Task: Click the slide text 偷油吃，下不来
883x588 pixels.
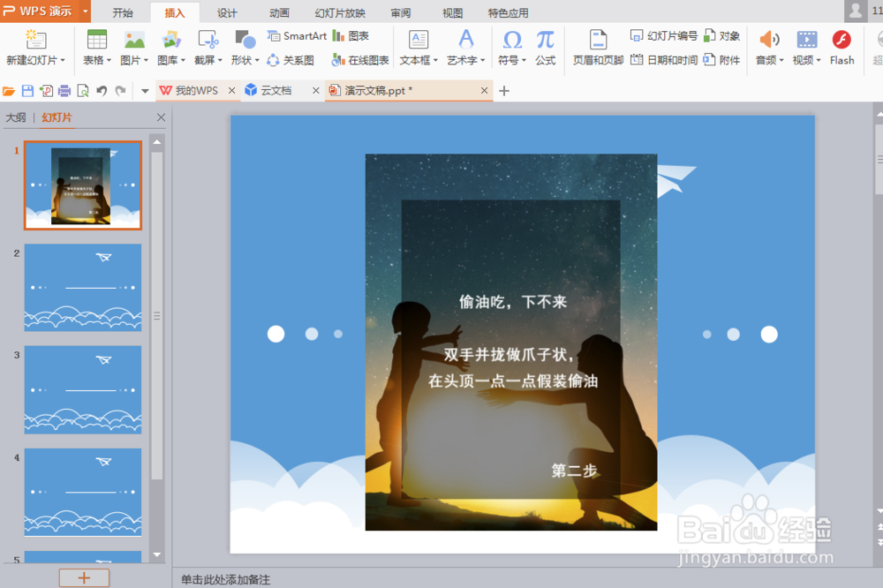Action: point(512,302)
